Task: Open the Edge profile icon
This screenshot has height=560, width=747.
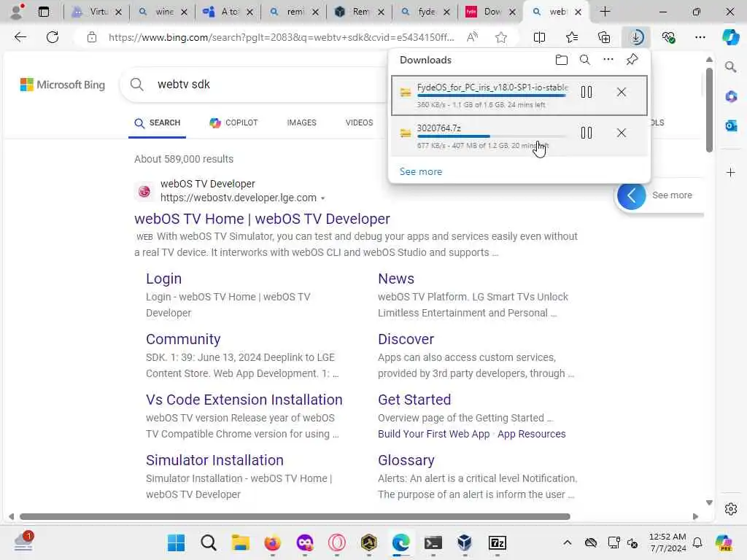Action: pos(17,12)
